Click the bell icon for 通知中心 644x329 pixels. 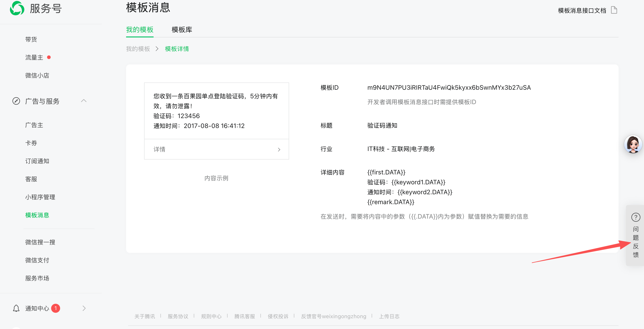16,308
